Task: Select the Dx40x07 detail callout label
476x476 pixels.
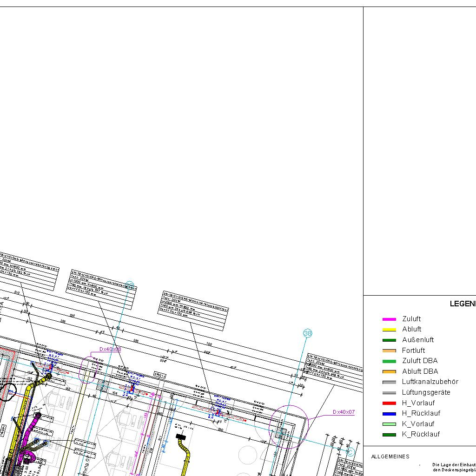Action: tap(344, 412)
